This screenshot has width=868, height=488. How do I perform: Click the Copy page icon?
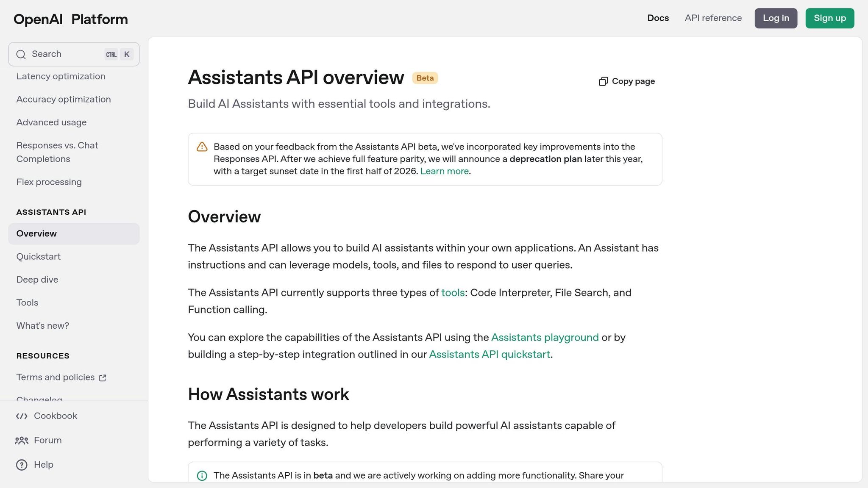[x=603, y=81]
